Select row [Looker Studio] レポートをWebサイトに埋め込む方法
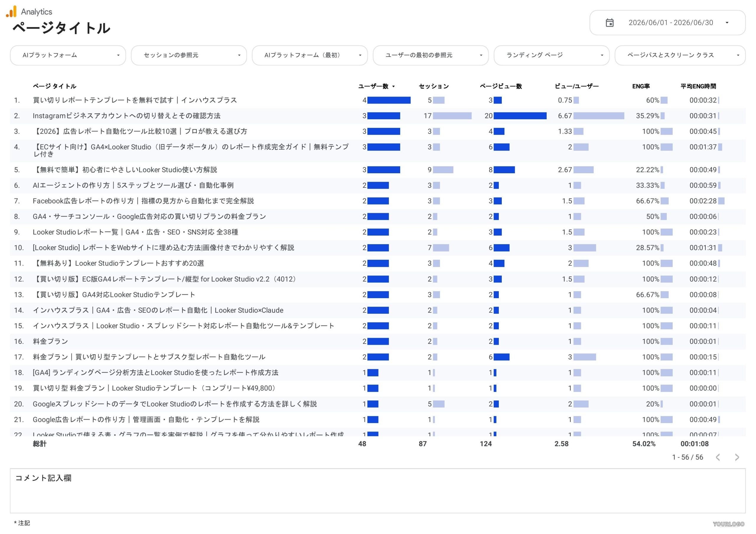756x534 pixels. click(x=378, y=248)
